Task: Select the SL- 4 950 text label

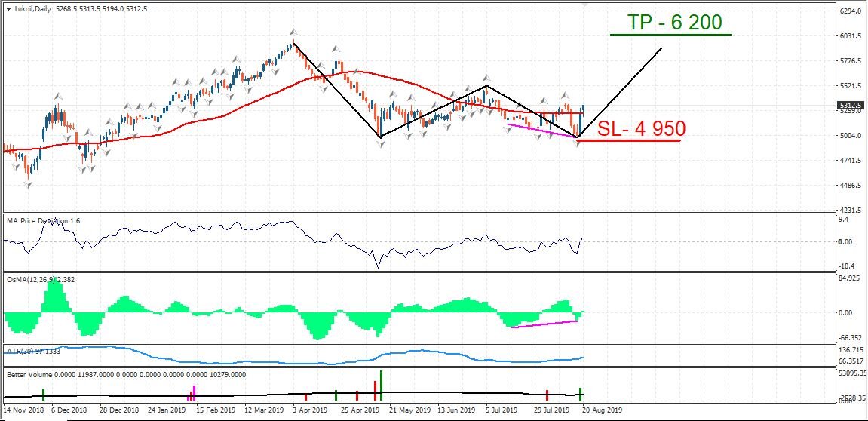Action: pyautogui.click(x=642, y=128)
